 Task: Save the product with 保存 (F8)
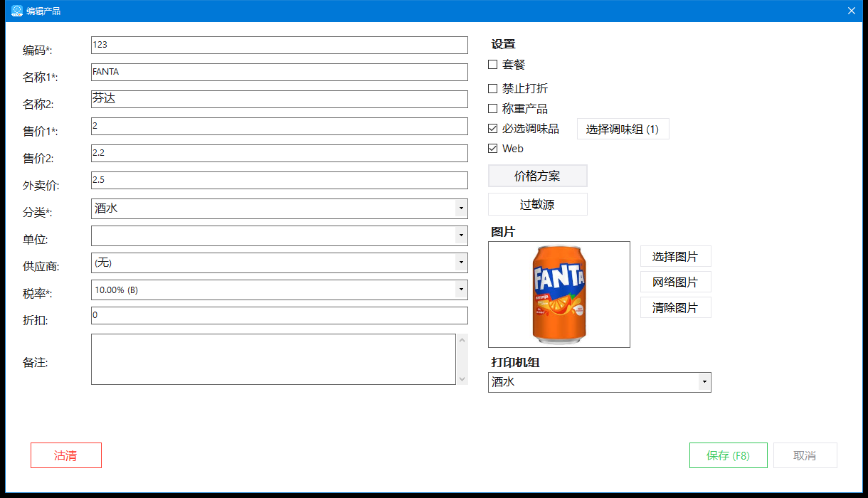[729, 455]
